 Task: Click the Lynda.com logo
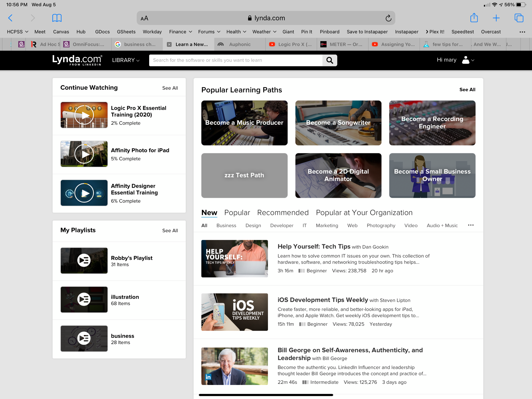[77, 60]
